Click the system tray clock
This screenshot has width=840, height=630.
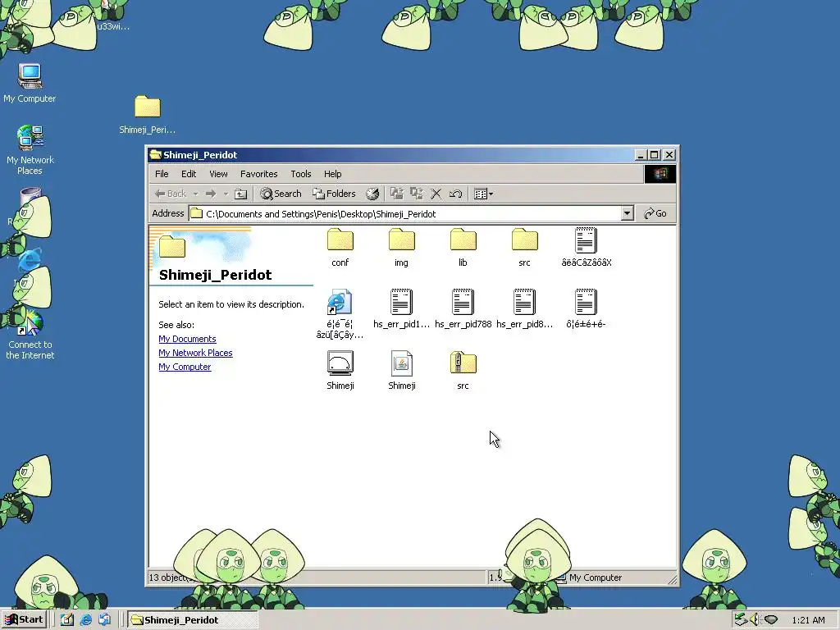click(x=808, y=620)
